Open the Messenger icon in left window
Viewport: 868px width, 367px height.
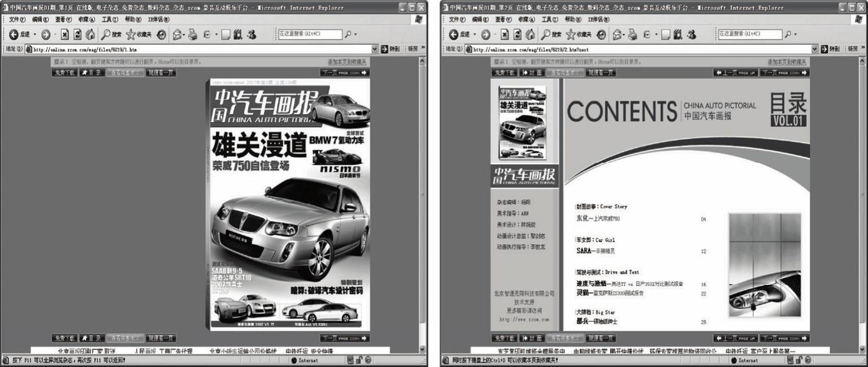251,34
